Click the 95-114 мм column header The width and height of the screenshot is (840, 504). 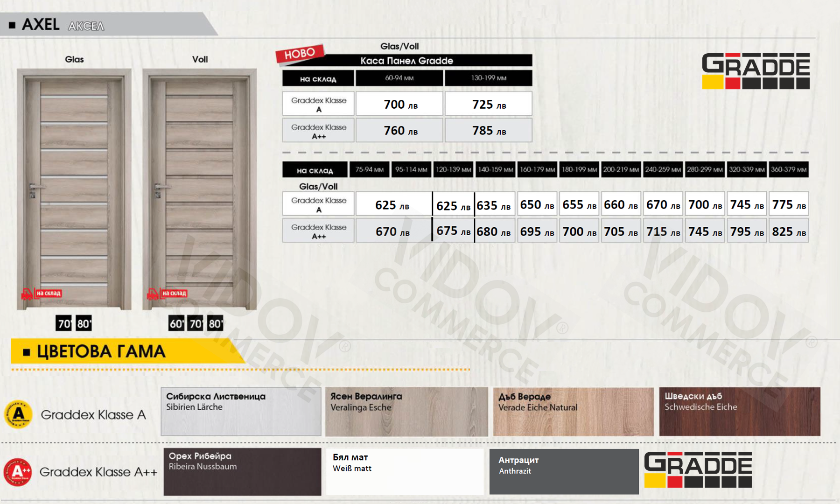pos(411,169)
